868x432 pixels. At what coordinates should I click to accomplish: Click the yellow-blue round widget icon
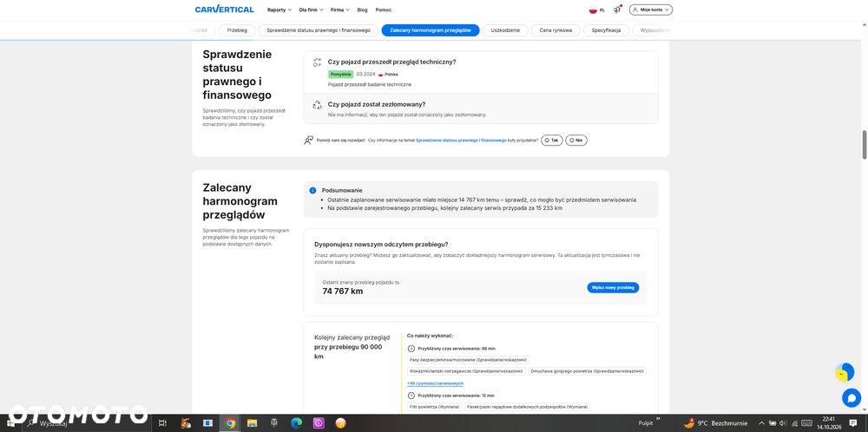tap(845, 372)
